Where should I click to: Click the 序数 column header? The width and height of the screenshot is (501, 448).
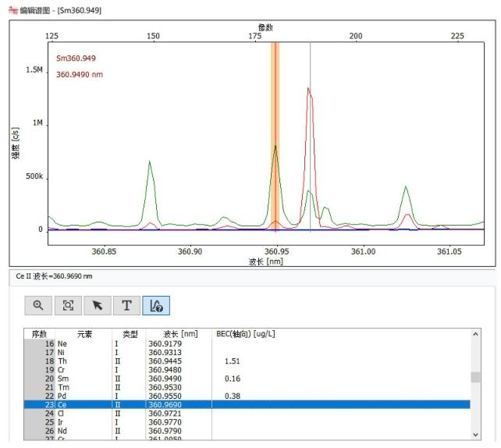(x=39, y=334)
